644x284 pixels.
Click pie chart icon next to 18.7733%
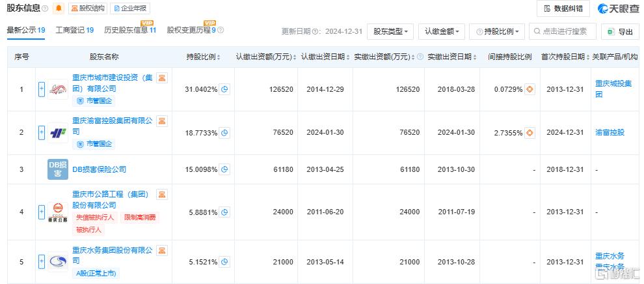tap(224, 133)
